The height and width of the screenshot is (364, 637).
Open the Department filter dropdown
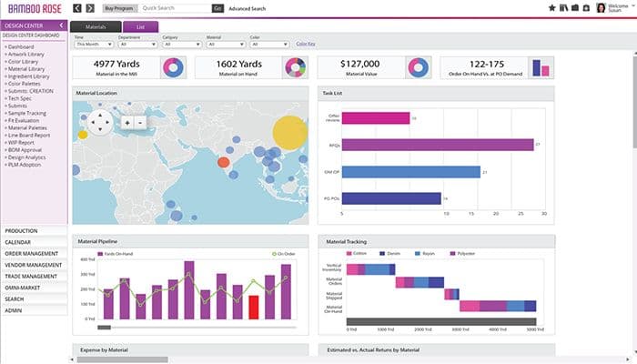click(136, 44)
